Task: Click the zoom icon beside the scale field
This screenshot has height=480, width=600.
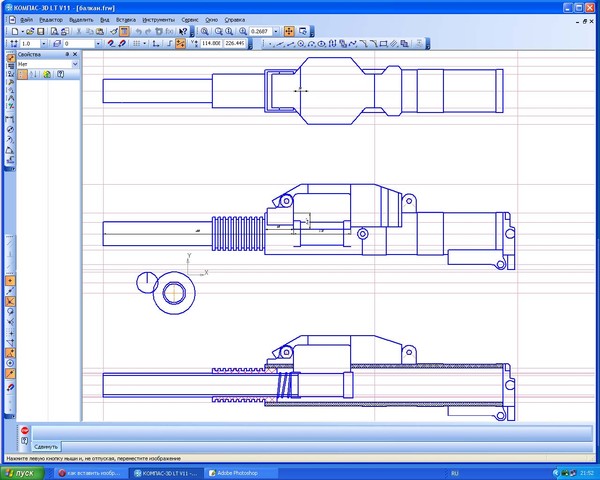Action: pyautogui.click(x=243, y=31)
